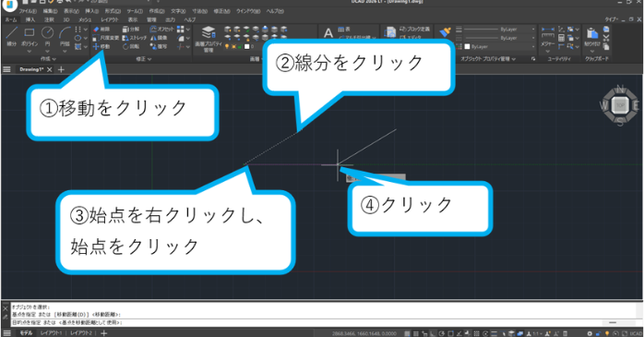Click the TOP face of view cube
Screen dimensions: 644x337
620,105
